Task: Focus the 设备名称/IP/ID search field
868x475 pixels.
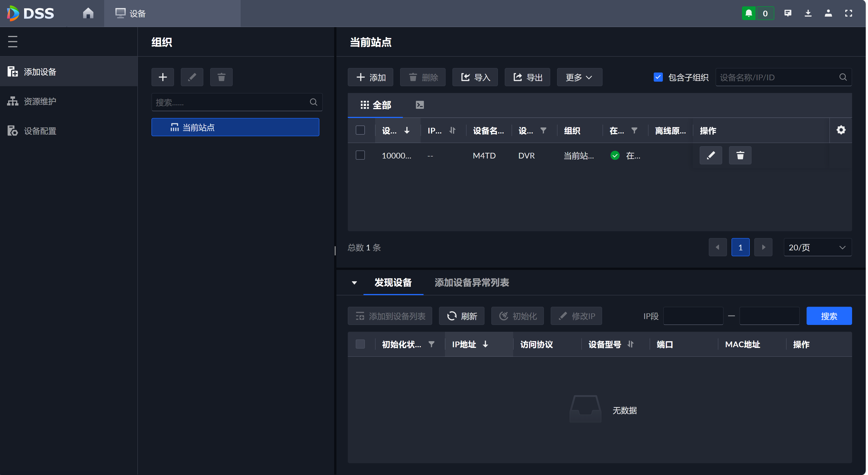Action: [x=784, y=77]
